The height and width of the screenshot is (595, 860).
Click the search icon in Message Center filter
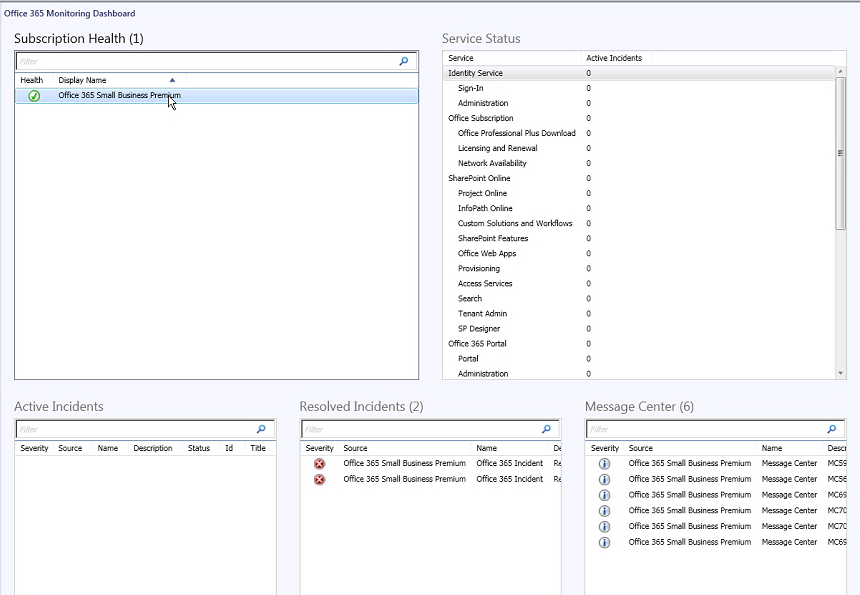tap(831, 429)
